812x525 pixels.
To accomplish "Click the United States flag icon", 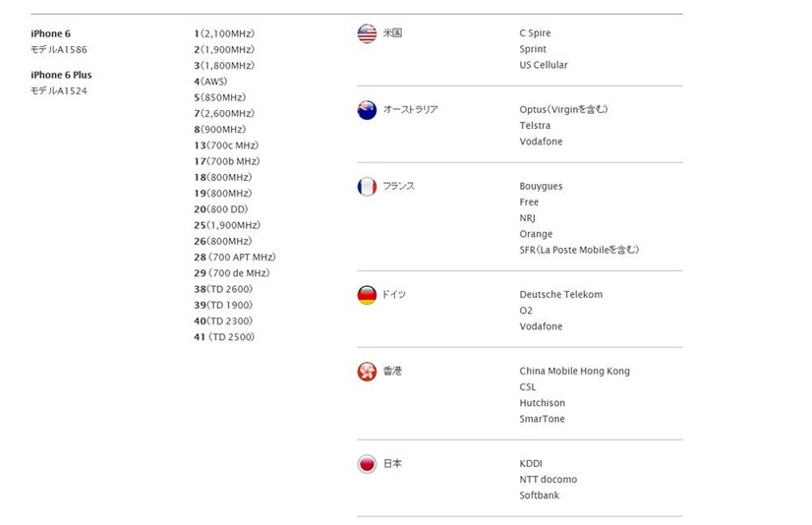I will [367, 33].
